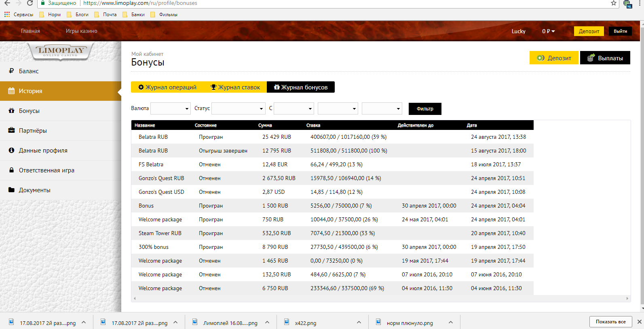The height and width of the screenshot is (329, 644).
Task: Click the lock icon beside Ответственная игра
Action: [11, 170]
